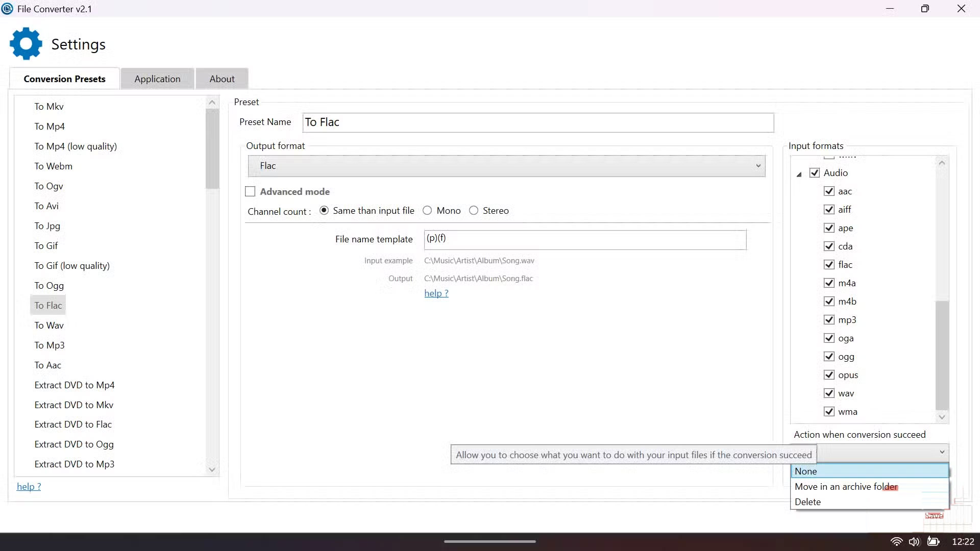Click the Settings gear icon

[x=26, y=44]
